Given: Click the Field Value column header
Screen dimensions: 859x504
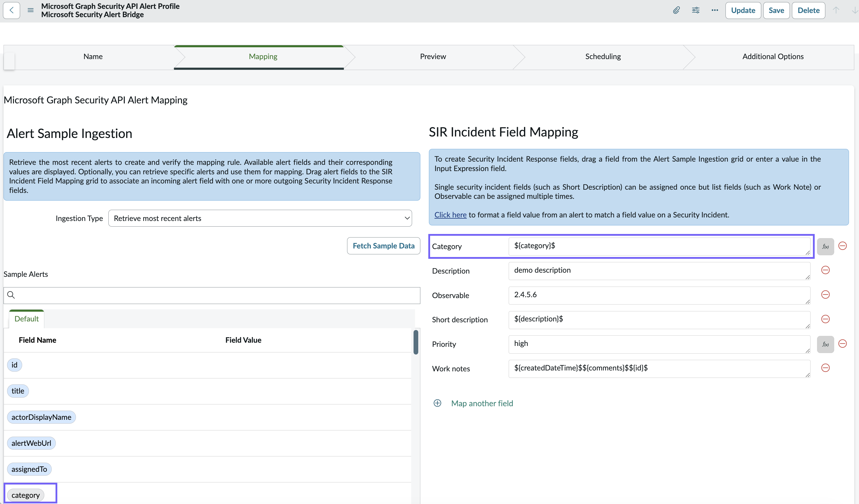Looking at the screenshot, I should (x=243, y=340).
